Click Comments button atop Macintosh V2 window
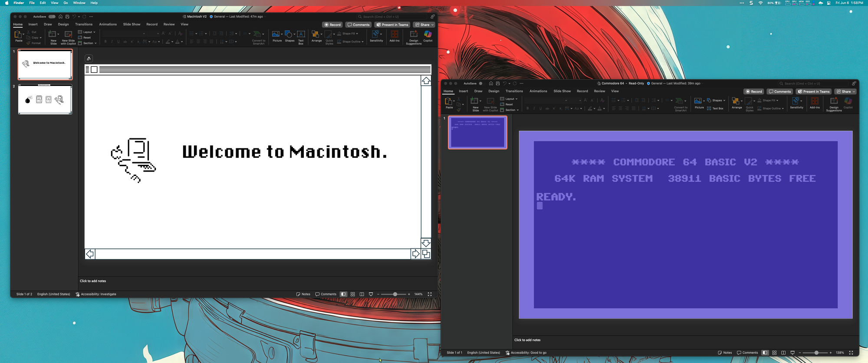Image resolution: width=868 pixels, height=363 pixels. [358, 25]
